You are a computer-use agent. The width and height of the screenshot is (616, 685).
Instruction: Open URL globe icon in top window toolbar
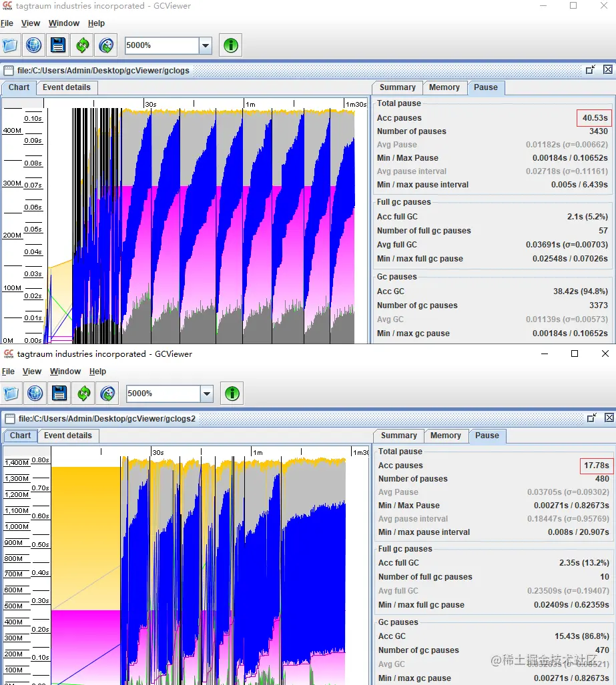point(33,45)
